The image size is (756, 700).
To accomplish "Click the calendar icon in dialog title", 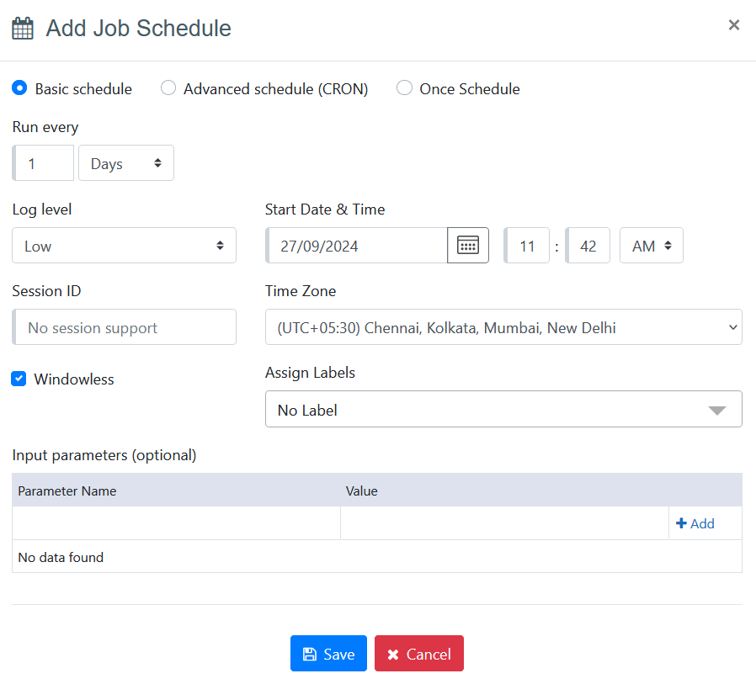I will pyautogui.click(x=23, y=29).
